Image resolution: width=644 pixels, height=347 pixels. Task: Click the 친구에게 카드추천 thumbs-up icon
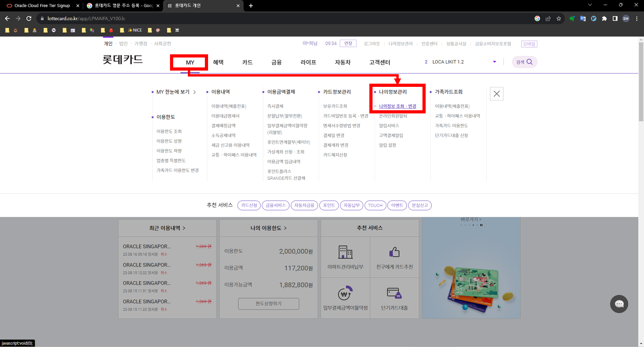pos(394,252)
